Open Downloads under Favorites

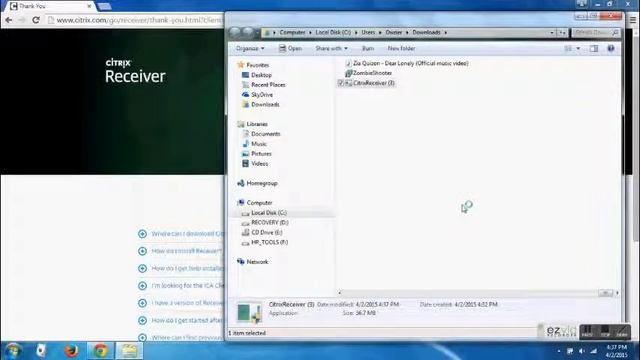pyautogui.click(x=265, y=104)
